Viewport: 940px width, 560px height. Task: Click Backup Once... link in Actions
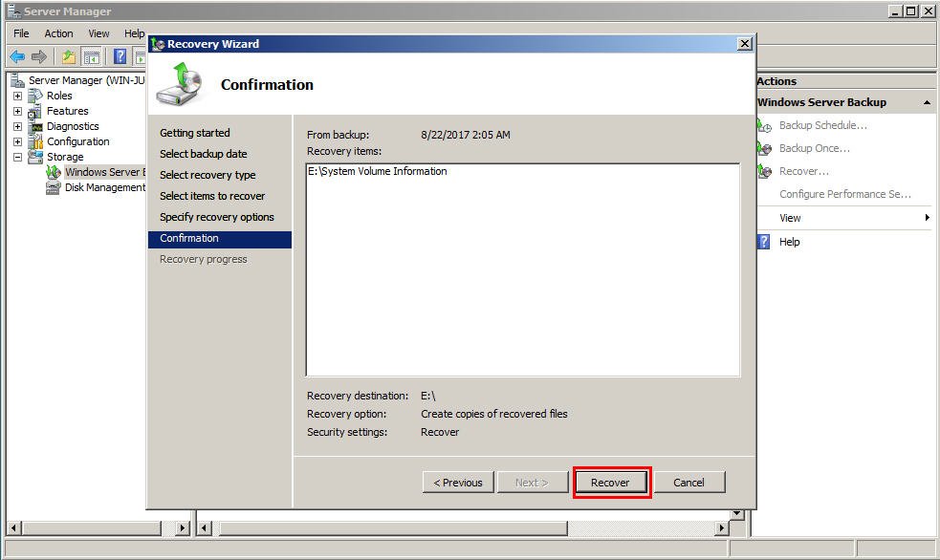(x=814, y=148)
